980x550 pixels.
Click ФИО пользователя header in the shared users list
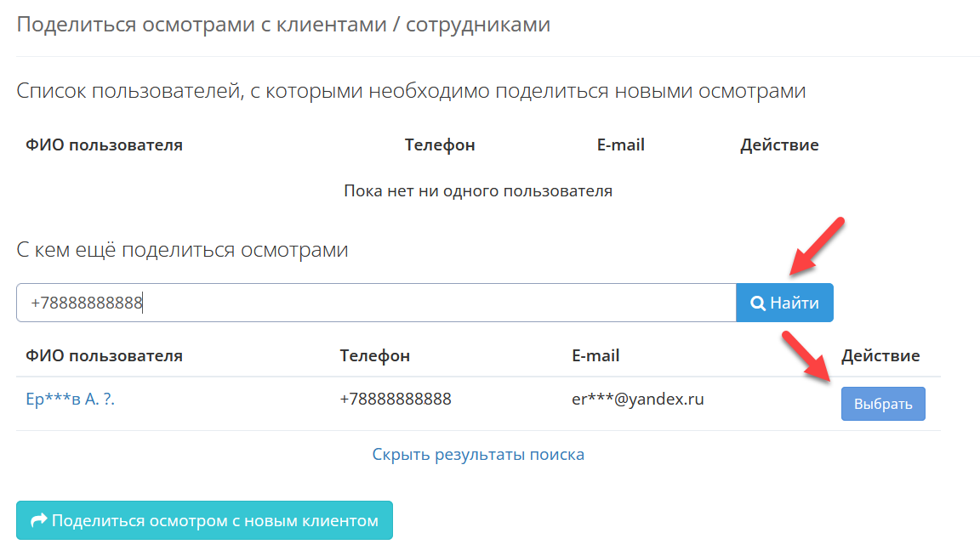(104, 145)
